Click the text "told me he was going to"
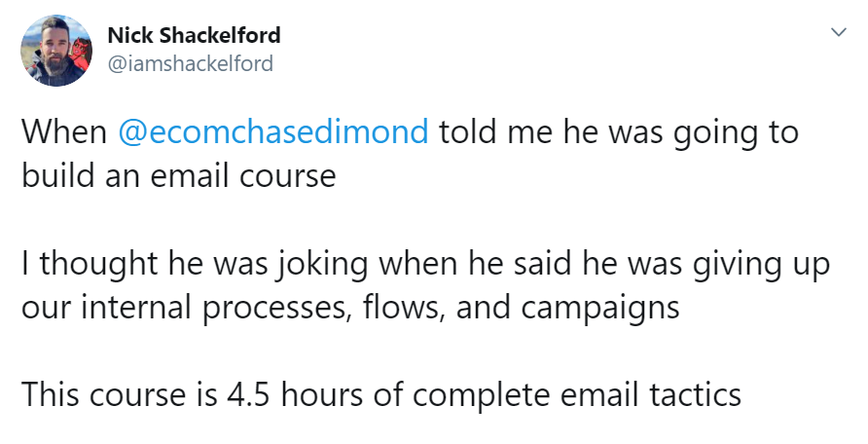 click(x=618, y=131)
